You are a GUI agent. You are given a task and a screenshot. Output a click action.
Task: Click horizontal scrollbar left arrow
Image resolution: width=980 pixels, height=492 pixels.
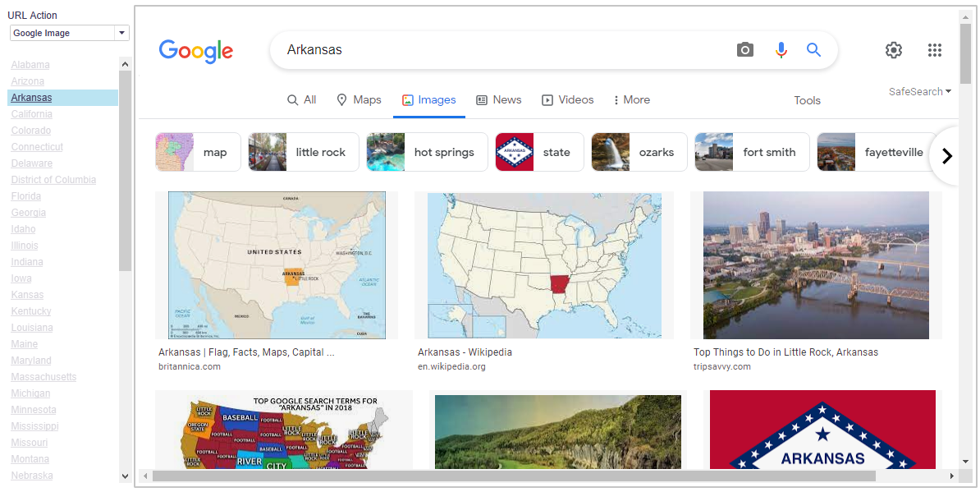click(x=145, y=476)
